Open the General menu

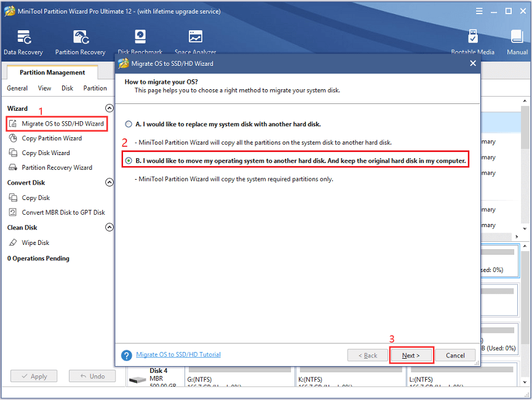(x=17, y=88)
